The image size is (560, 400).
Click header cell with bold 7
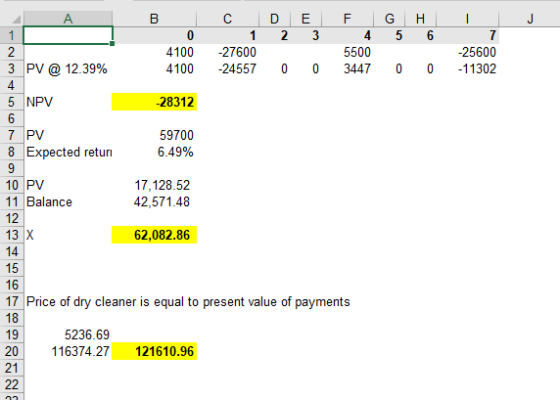pyautogui.click(x=467, y=35)
